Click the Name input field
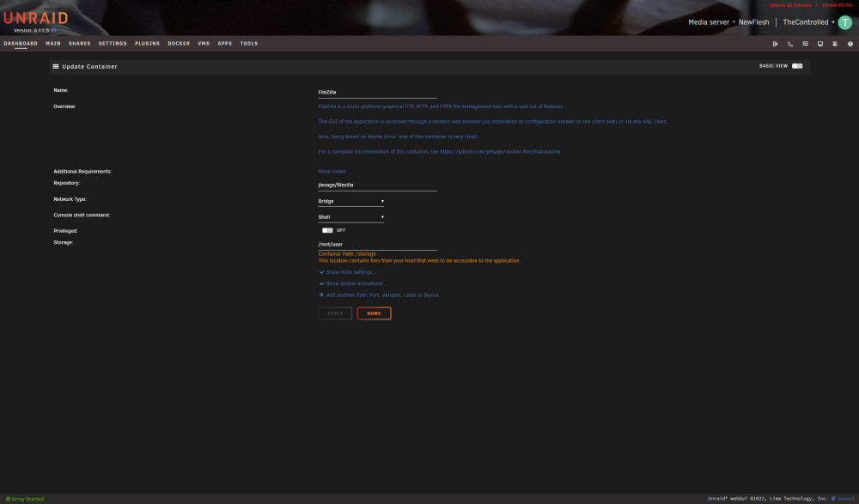 click(x=377, y=93)
